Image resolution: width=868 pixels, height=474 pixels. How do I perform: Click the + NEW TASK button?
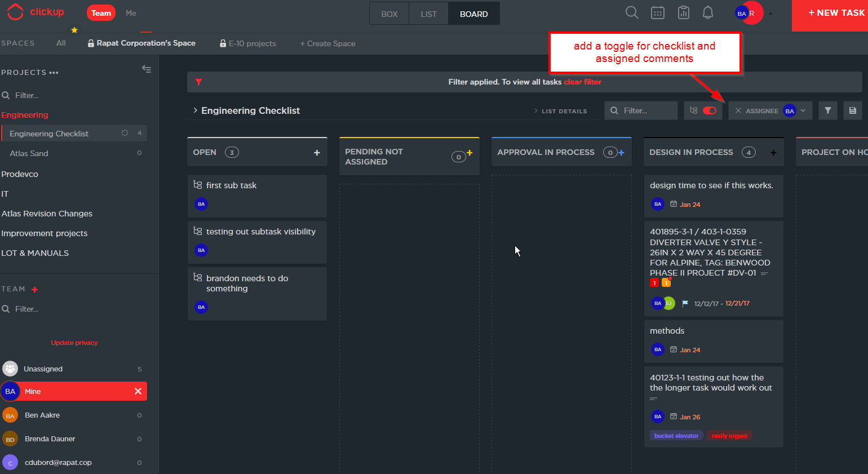830,15
